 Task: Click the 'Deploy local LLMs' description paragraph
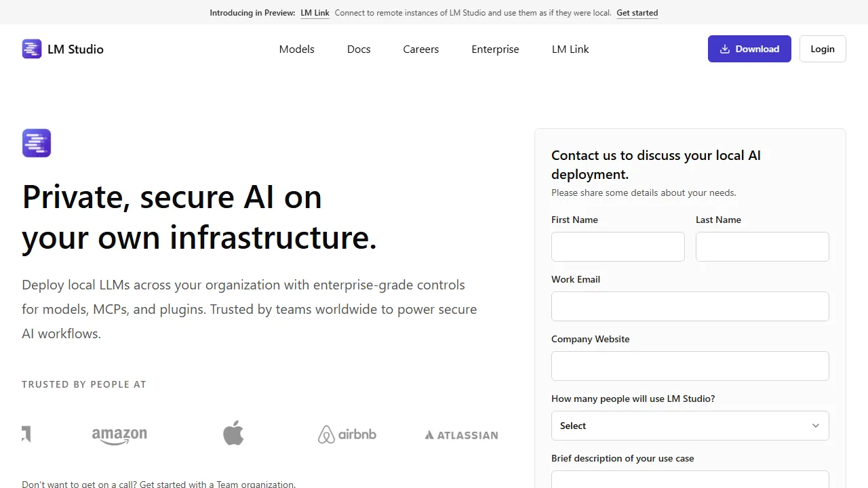250,309
